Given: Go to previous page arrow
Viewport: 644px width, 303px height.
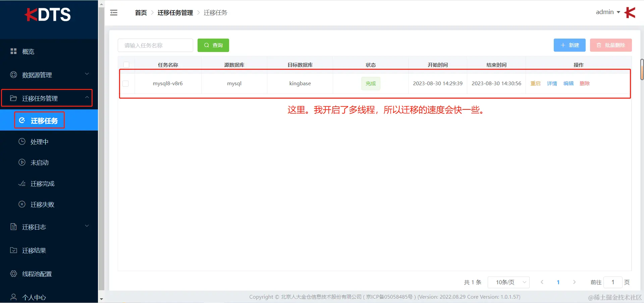Looking at the screenshot, I should tap(542, 282).
